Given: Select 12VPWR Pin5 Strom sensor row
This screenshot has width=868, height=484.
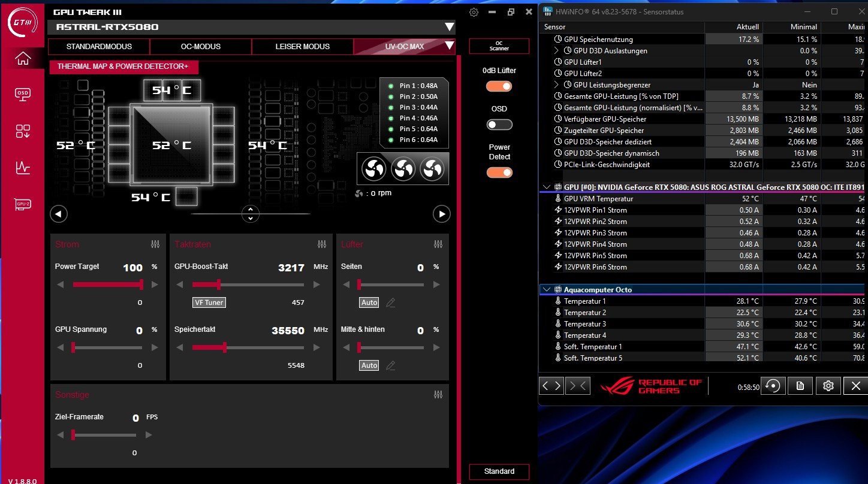Looking at the screenshot, I should click(x=704, y=256).
